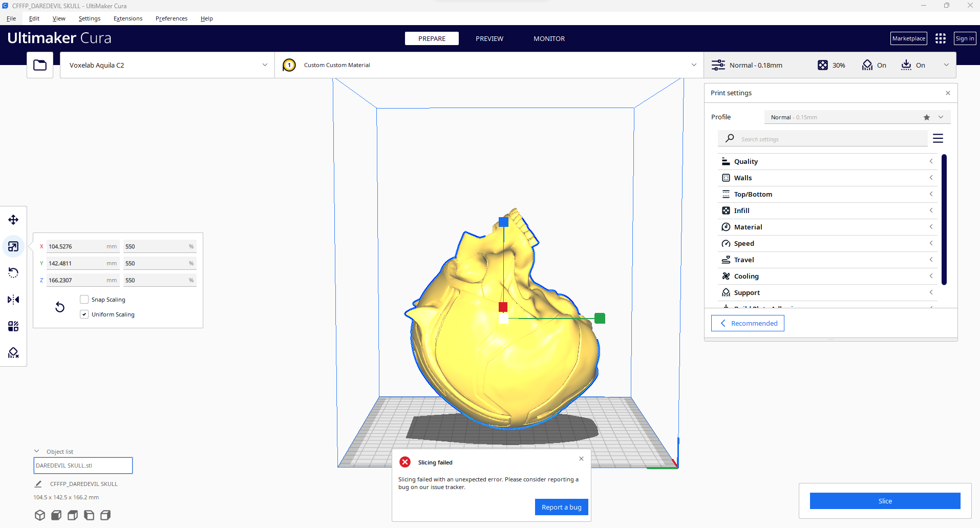Switch to top view camera icon
Image resolution: width=980 pixels, height=528 pixels.
coord(73,515)
